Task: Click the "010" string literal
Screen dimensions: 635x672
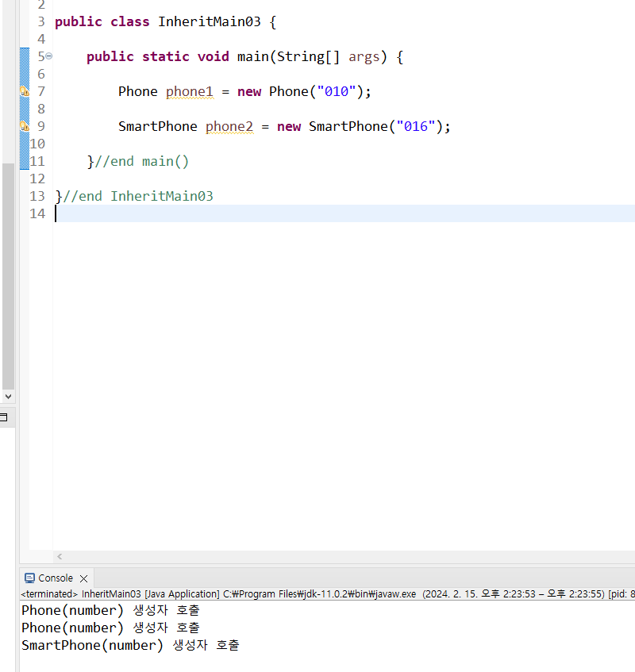Action: click(x=337, y=92)
